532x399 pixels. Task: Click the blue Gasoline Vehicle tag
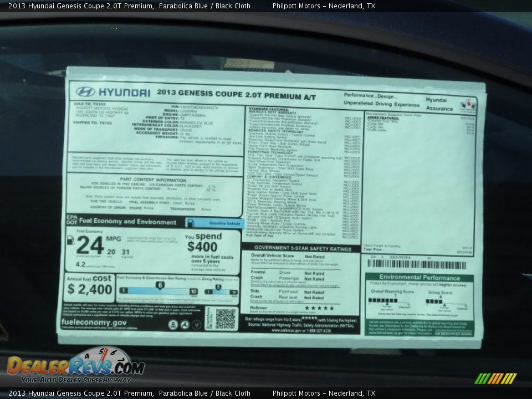tap(215, 223)
